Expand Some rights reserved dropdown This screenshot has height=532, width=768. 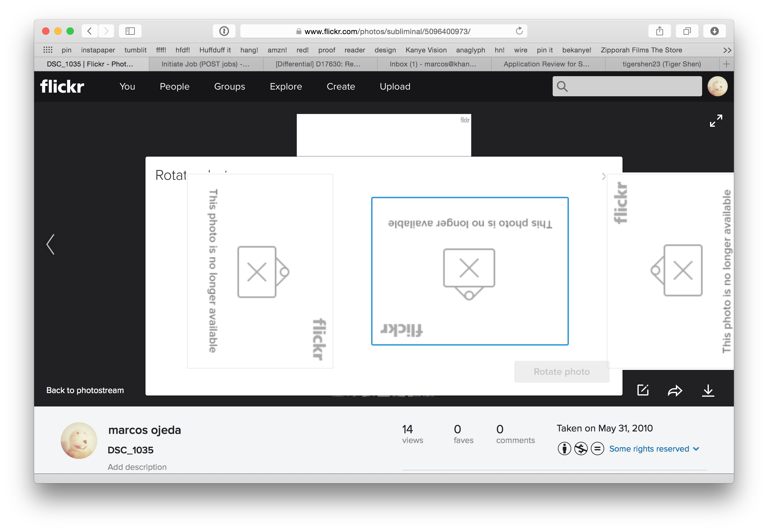695,448
